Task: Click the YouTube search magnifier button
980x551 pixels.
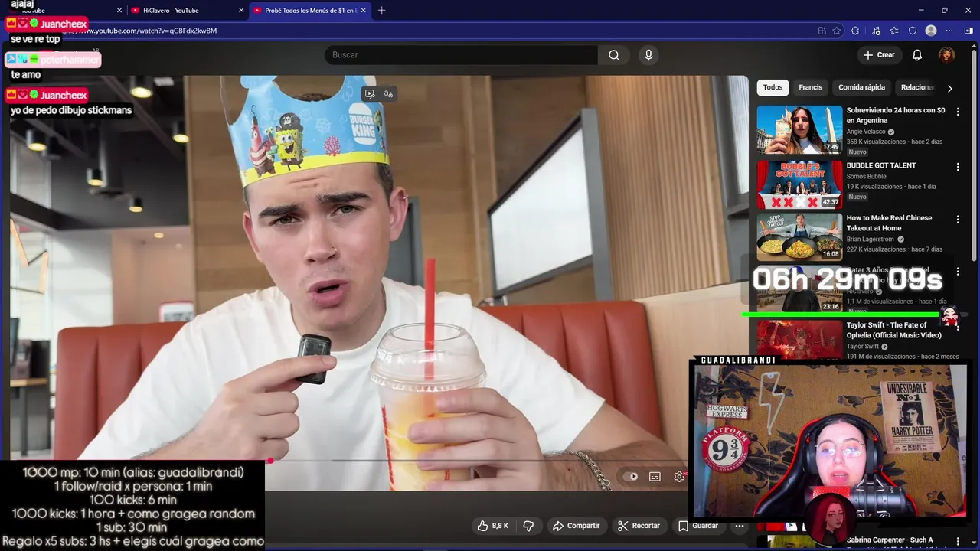Action: click(x=614, y=55)
